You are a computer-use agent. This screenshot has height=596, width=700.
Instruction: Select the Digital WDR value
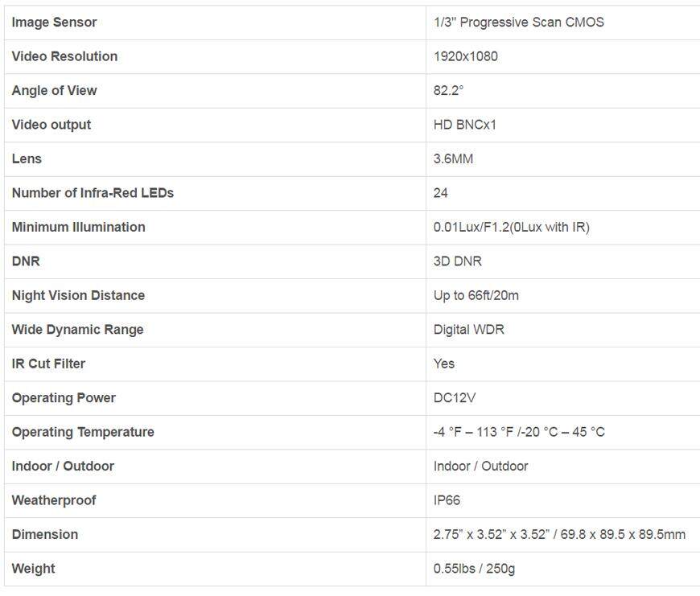(x=469, y=330)
